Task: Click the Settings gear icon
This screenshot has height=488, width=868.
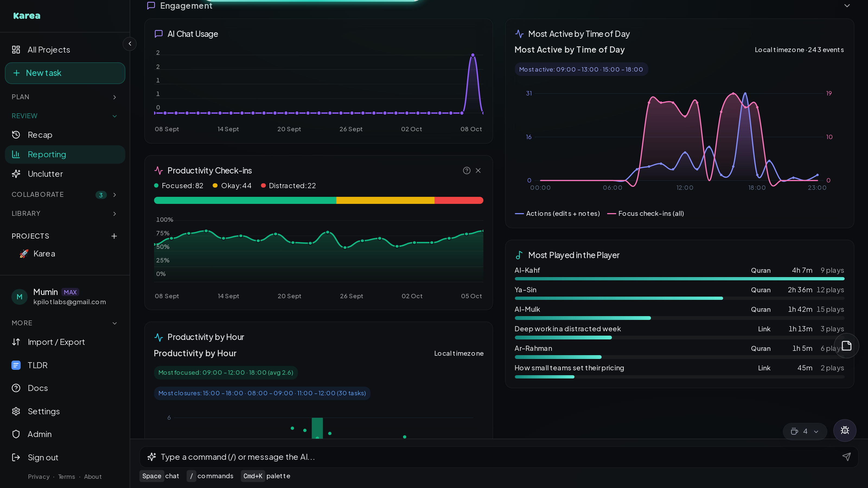Action: (16, 411)
